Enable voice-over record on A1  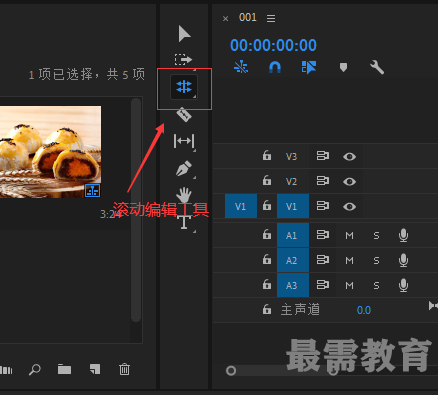click(403, 235)
